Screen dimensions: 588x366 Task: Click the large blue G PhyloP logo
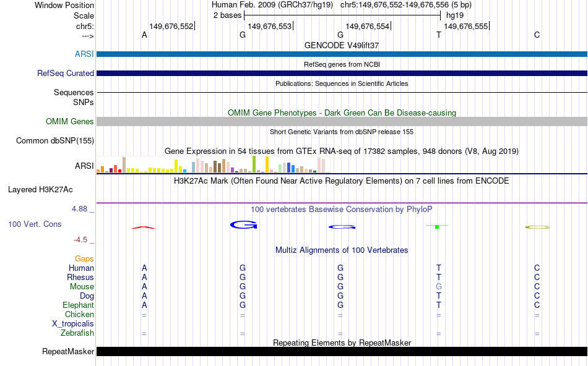pos(243,225)
